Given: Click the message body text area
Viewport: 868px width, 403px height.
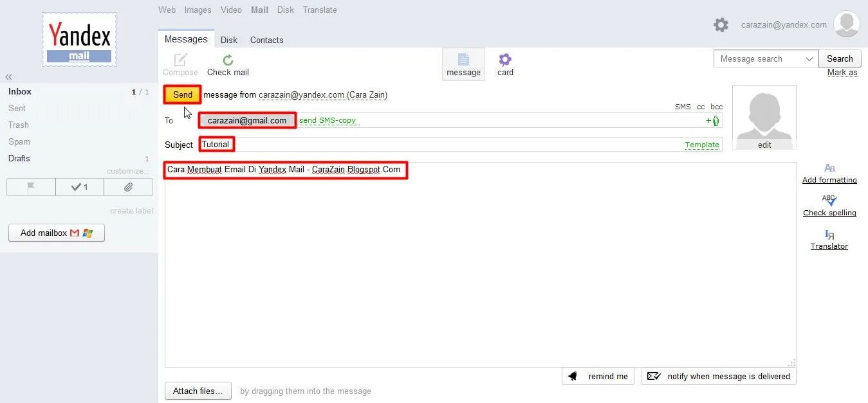Looking at the screenshot, I should click(480, 265).
